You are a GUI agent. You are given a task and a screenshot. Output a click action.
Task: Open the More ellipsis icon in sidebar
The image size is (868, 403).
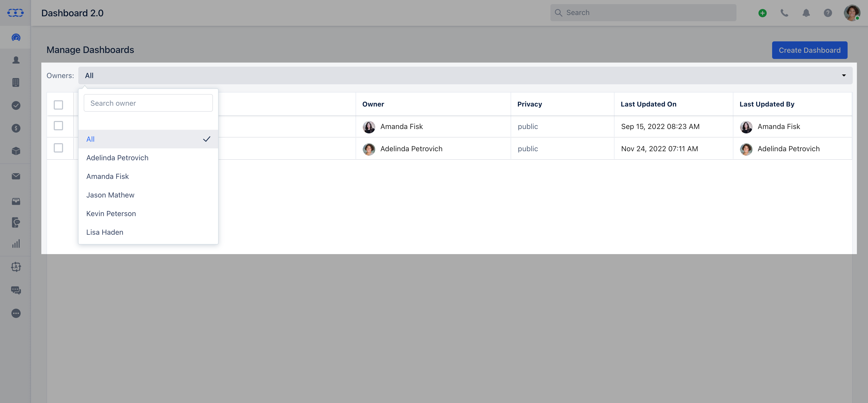(x=16, y=313)
